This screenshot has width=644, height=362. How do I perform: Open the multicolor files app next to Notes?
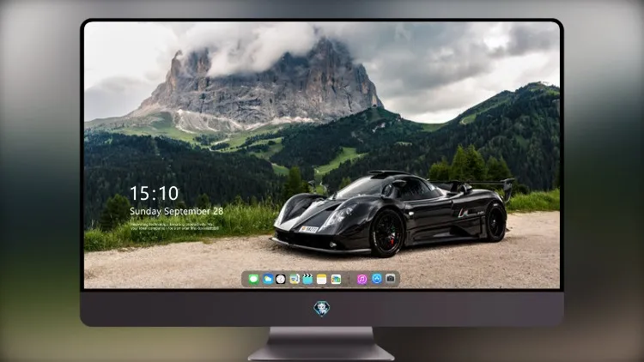tap(336, 279)
